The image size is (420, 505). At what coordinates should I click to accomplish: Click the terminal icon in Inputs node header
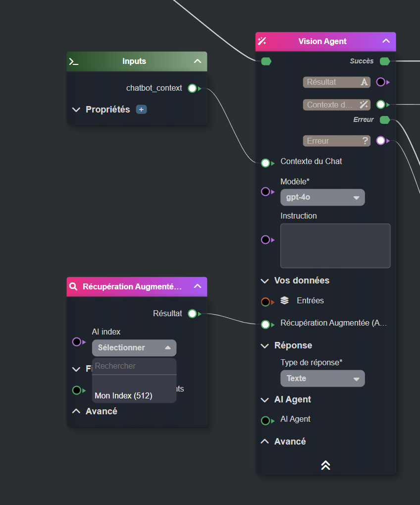74,61
